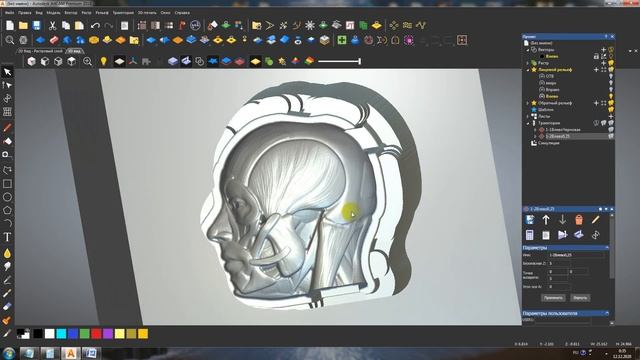This screenshot has height=360, width=640.
Task: Simulate toolpath with the play-style icon
Action: pyautogui.click(x=562, y=235)
